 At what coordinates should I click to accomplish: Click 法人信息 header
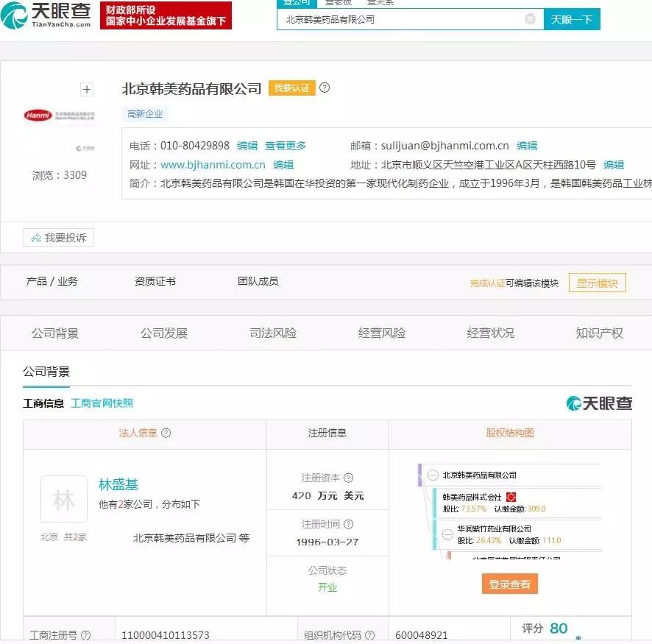[x=138, y=433]
